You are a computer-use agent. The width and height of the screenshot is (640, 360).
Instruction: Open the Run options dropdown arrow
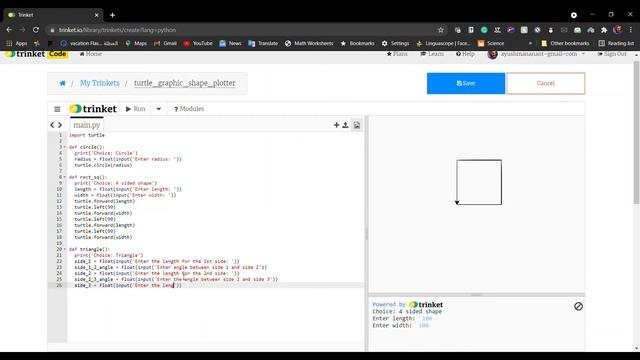tap(159, 109)
